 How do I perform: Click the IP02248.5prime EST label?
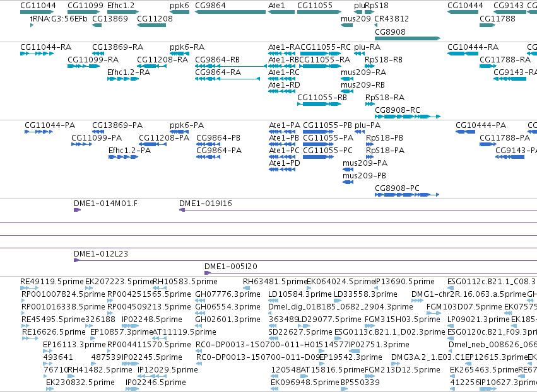point(152,320)
